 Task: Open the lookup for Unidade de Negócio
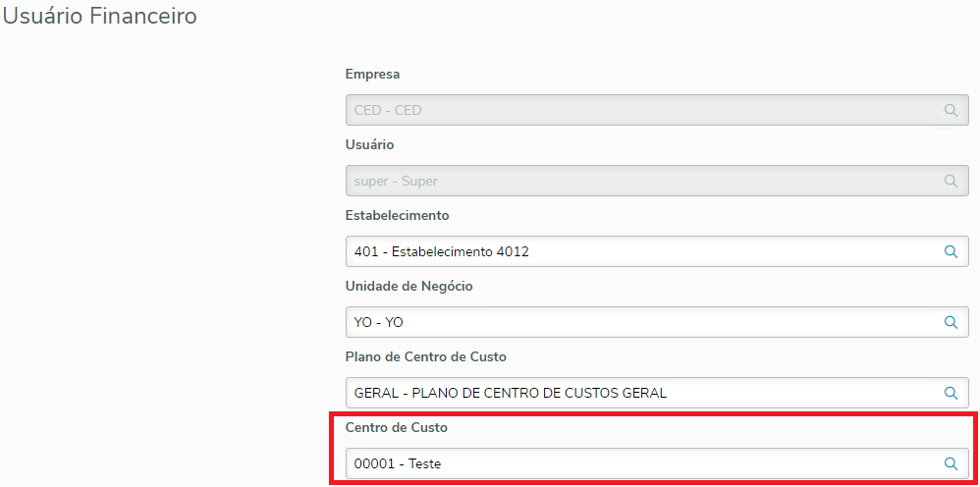tap(951, 323)
